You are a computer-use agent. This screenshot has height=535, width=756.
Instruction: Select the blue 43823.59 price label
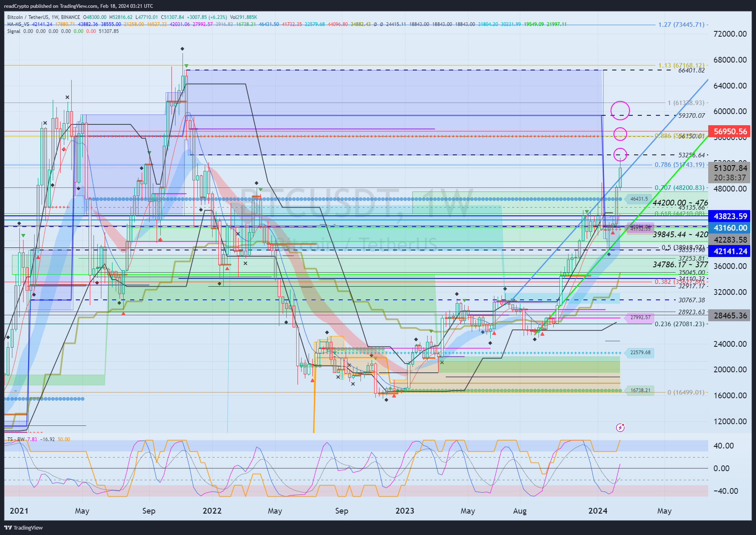coord(730,216)
